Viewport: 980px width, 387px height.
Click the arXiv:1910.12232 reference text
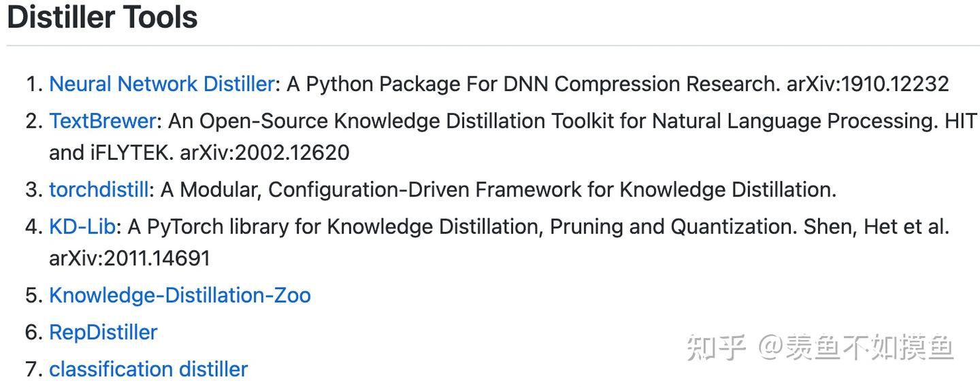(867, 84)
